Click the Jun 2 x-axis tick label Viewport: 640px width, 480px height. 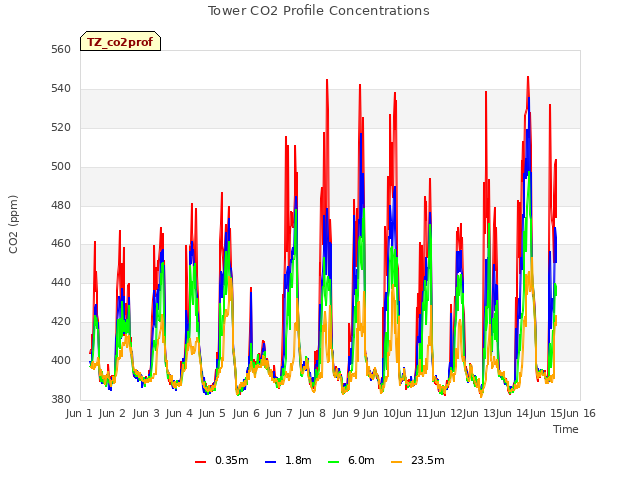(x=112, y=413)
